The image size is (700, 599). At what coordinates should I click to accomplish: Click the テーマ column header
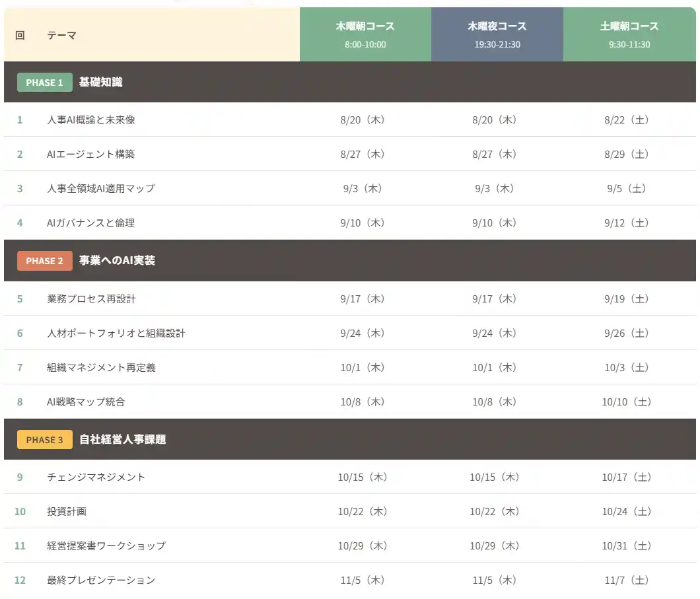click(61, 35)
